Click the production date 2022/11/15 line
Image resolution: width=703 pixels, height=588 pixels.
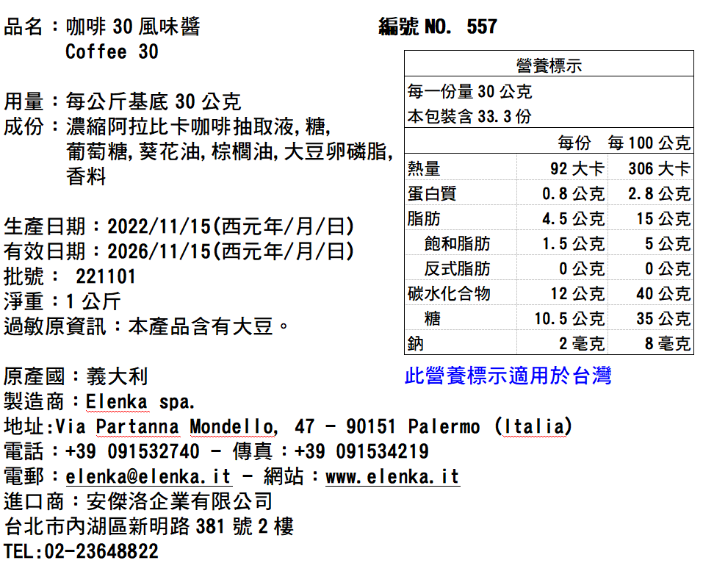(x=179, y=226)
